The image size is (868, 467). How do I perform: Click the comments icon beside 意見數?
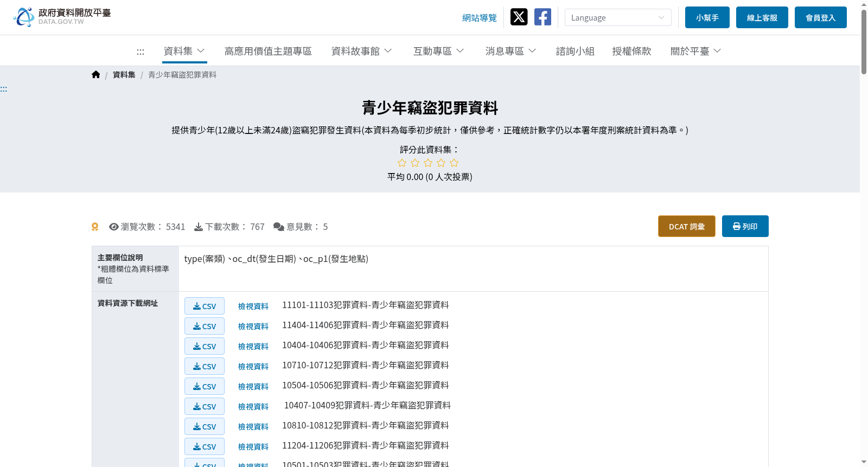pyautogui.click(x=279, y=227)
